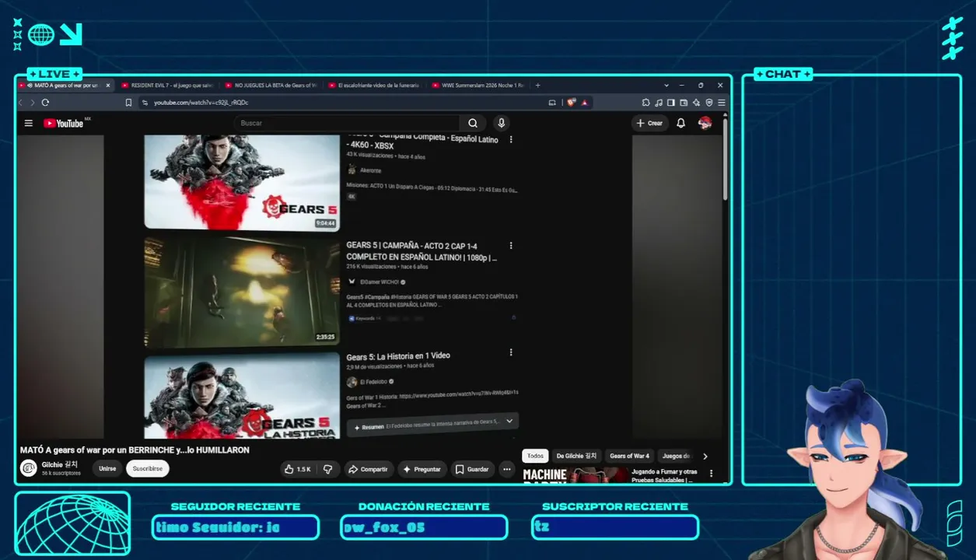Click the Unirse button
This screenshot has height=560, width=976.
click(x=107, y=468)
